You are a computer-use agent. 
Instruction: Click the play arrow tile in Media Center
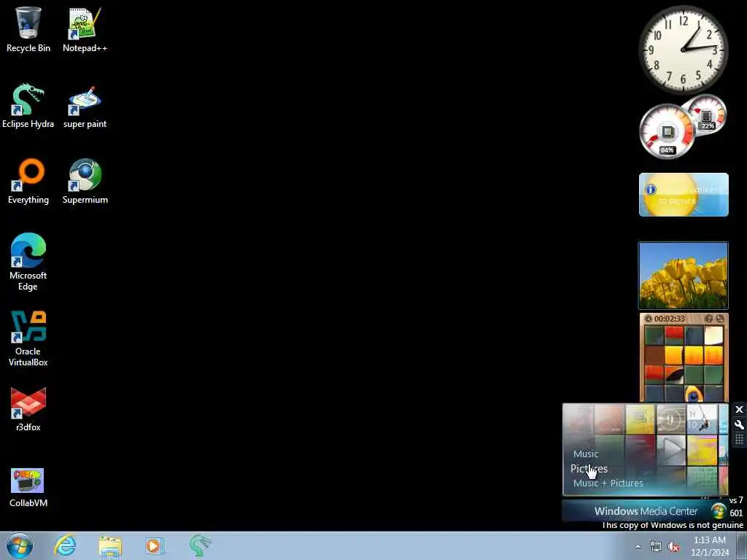click(x=671, y=449)
